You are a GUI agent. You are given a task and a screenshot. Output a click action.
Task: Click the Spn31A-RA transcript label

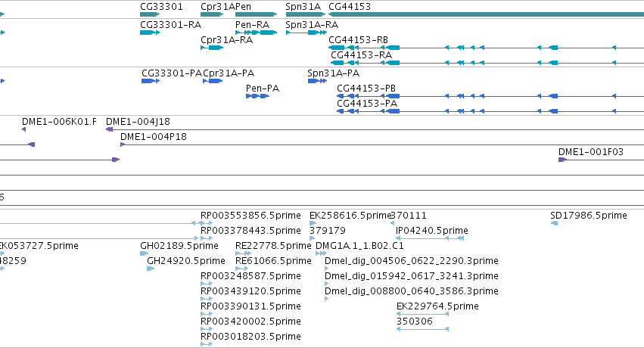click(312, 25)
